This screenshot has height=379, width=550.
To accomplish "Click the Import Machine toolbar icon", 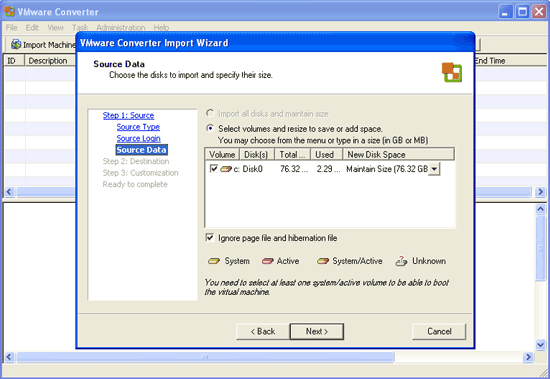I will (16, 44).
